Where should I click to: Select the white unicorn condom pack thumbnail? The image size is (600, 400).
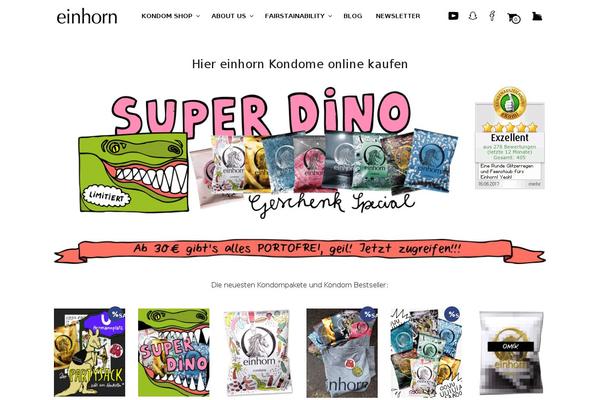tap(258, 353)
